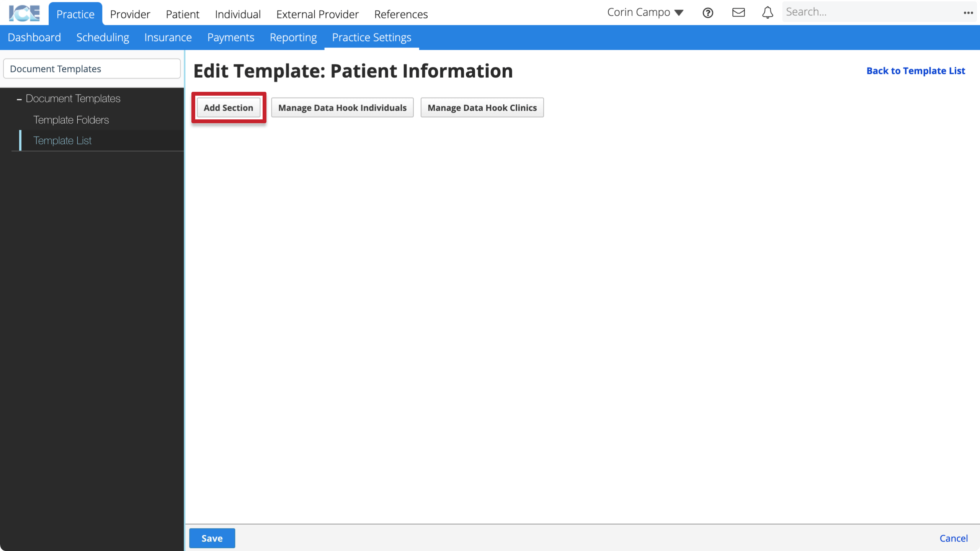Switch to the Patient tab
Screen dimensions: 980x551
[x=182, y=14]
